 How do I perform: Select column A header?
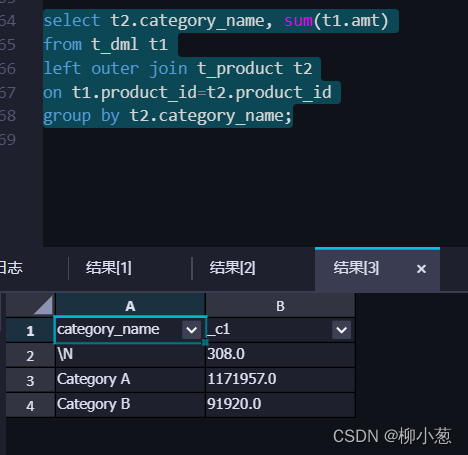click(130, 306)
